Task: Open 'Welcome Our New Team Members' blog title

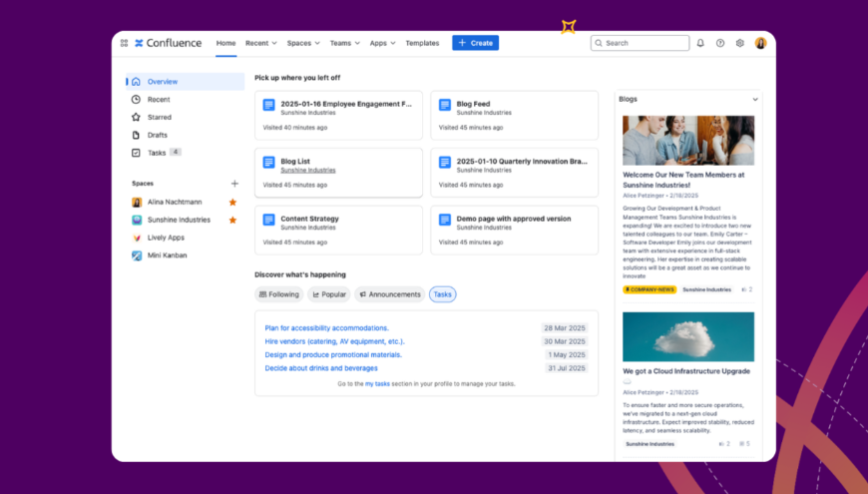Action: click(x=683, y=180)
